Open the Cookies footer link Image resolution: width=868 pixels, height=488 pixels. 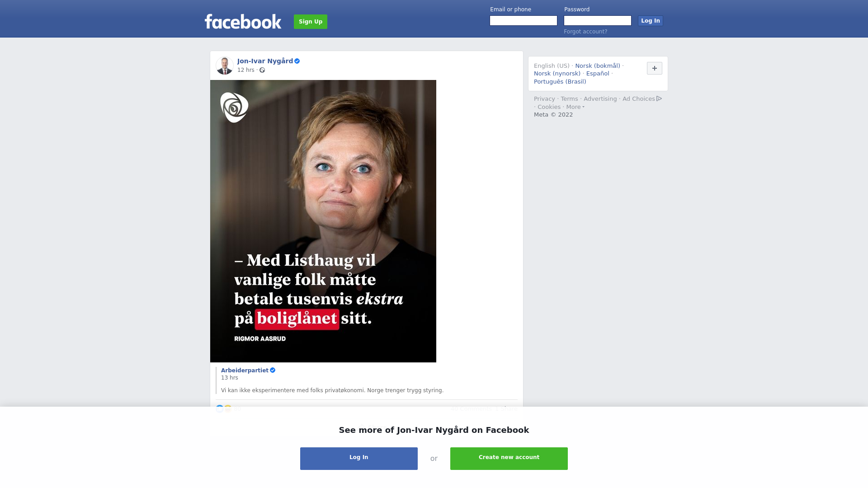[549, 107]
